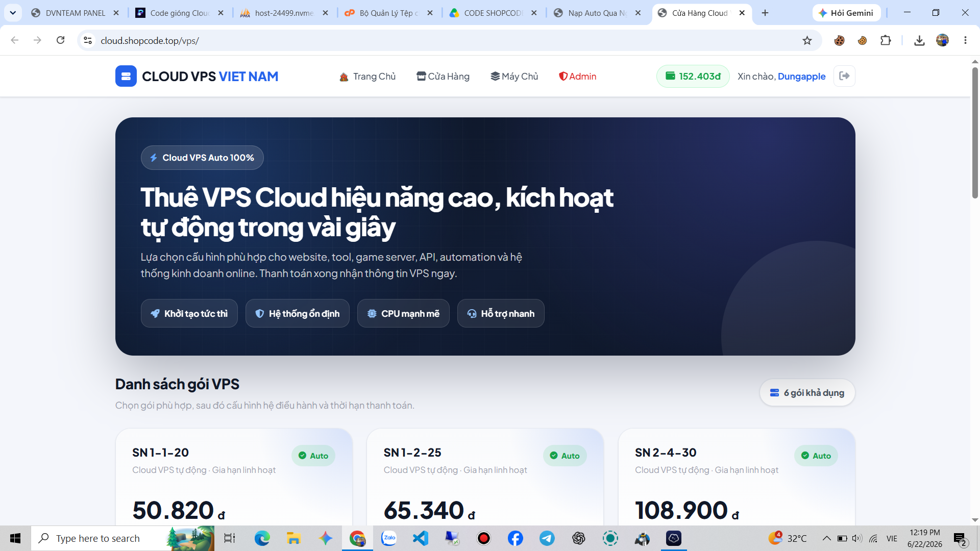Open the Chrome extensions puzzle icon

click(886, 40)
